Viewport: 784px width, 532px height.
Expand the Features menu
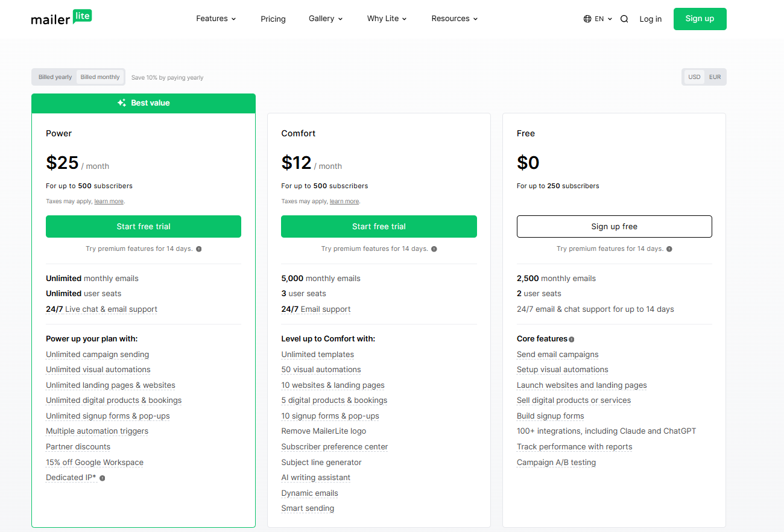(216, 19)
